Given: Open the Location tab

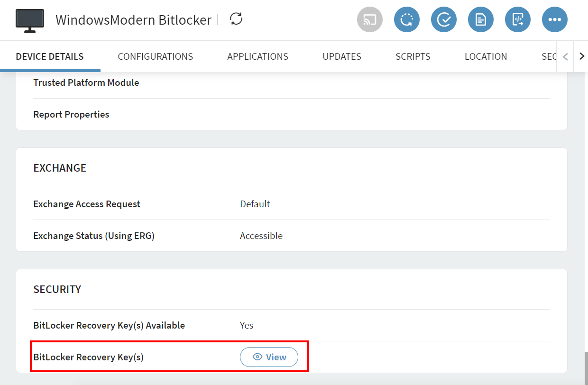Looking at the screenshot, I should pyautogui.click(x=486, y=56).
